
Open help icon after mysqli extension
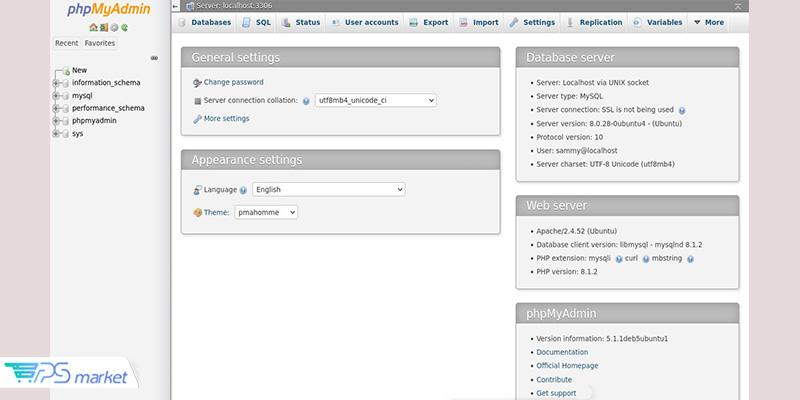pyautogui.click(x=619, y=259)
